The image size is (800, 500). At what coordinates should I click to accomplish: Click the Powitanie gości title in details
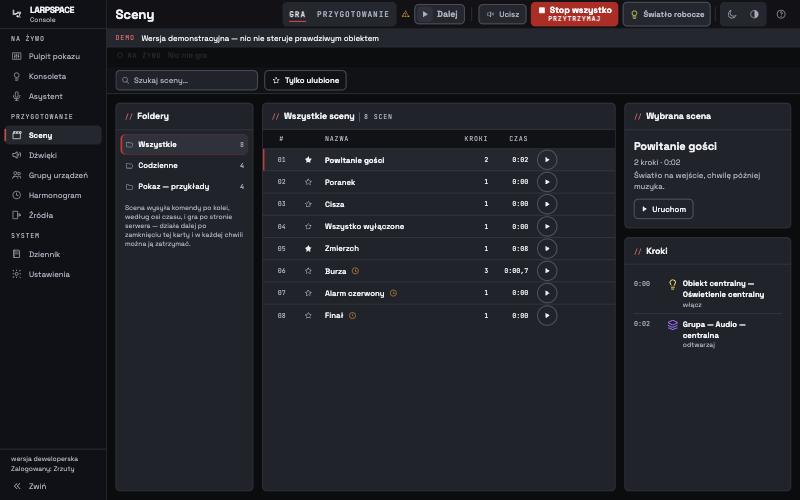click(x=675, y=146)
